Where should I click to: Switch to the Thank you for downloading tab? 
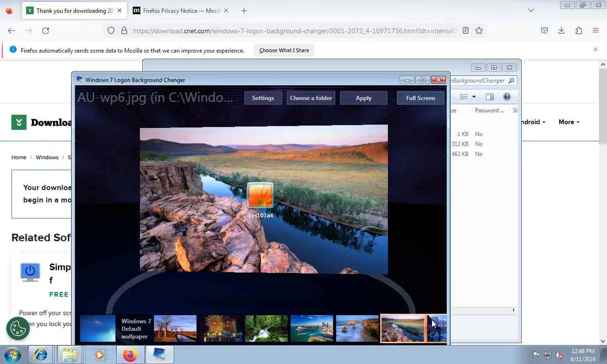pyautogui.click(x=74, y=10)
